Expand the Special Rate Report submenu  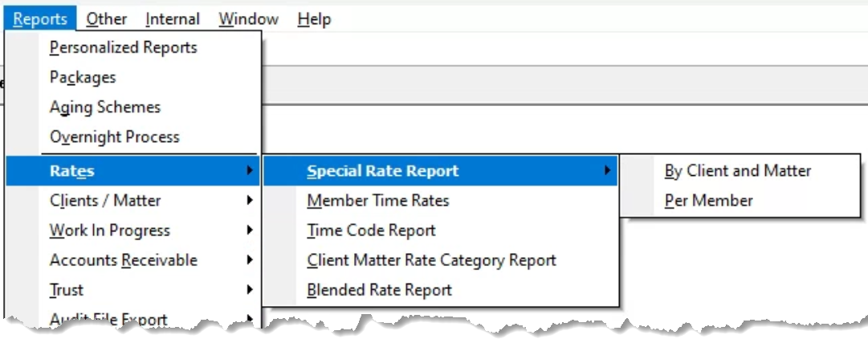[440, 170]
